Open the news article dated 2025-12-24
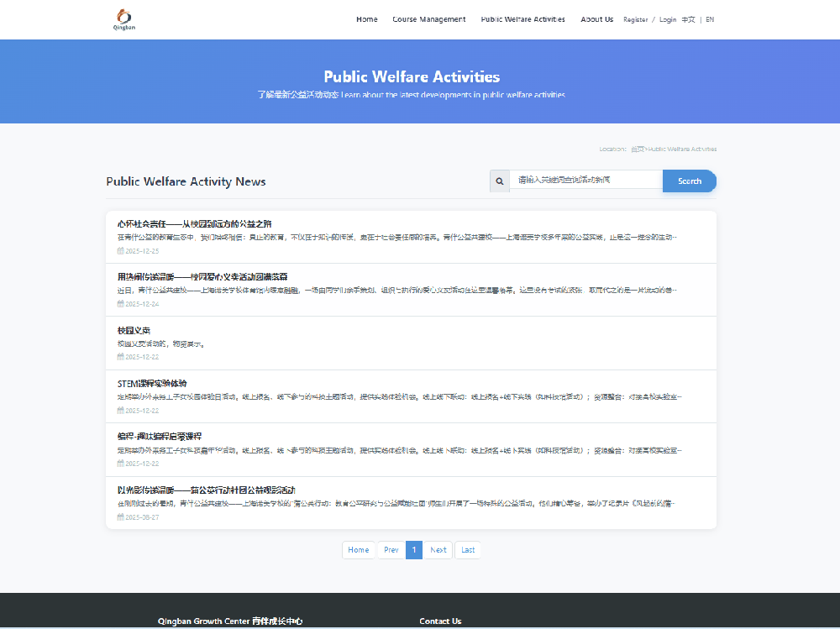 [202, 277]
